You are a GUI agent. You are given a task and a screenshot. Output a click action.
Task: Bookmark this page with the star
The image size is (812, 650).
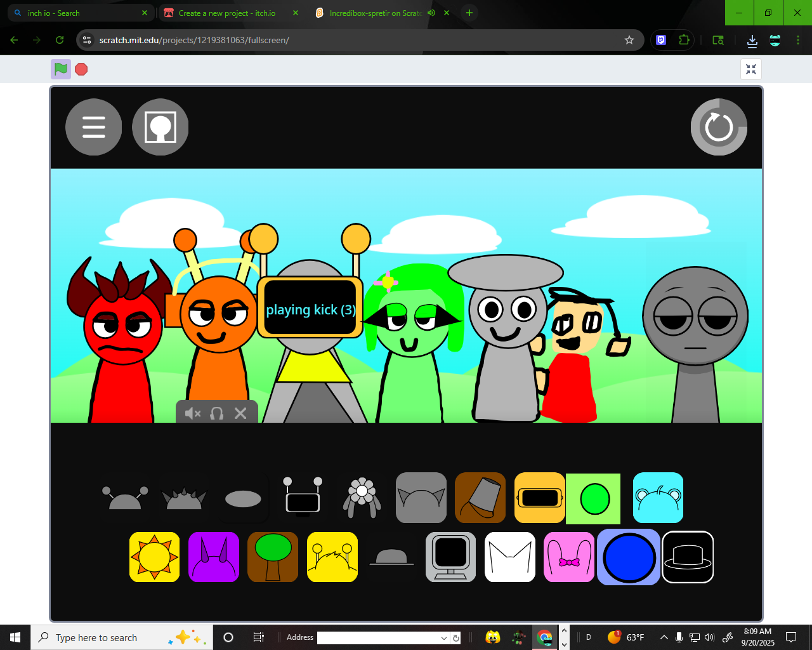pos(629,40)
